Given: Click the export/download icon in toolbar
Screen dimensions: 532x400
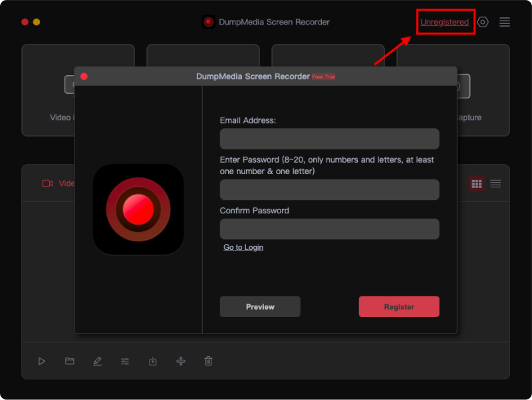Looking at the screenshot, I should point(153,361).
